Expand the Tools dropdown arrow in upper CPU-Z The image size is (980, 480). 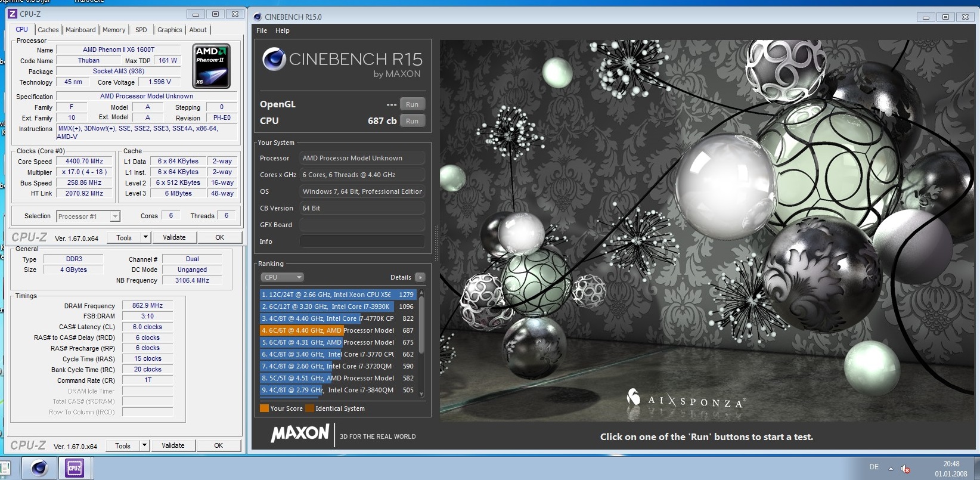(x=145, y=237)
